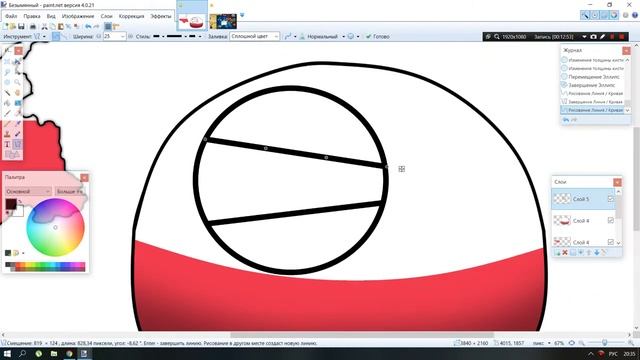Click the recorder camera snapshot icon
The height and width of the screenshot is (360, 640).
(593, 37)
